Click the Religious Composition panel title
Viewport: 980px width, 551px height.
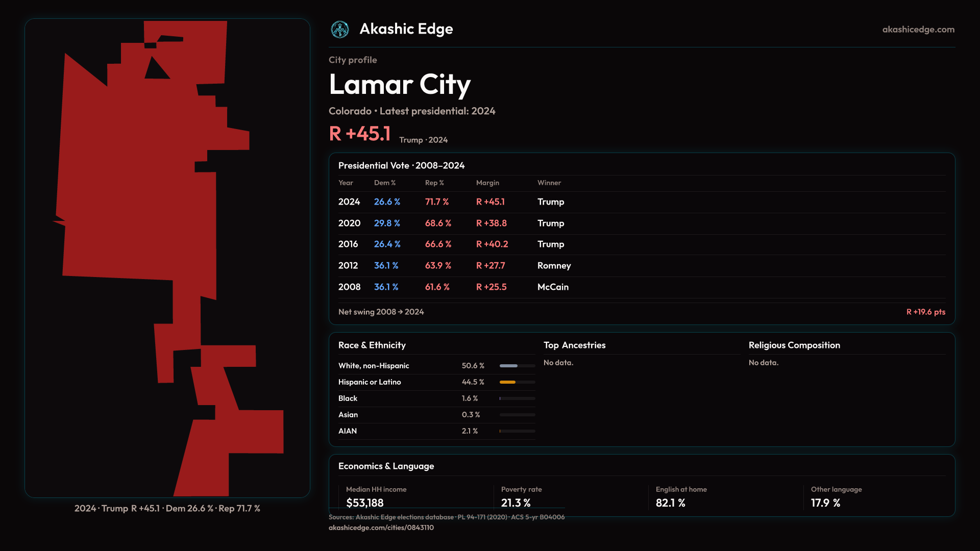(x=794, y=345)
